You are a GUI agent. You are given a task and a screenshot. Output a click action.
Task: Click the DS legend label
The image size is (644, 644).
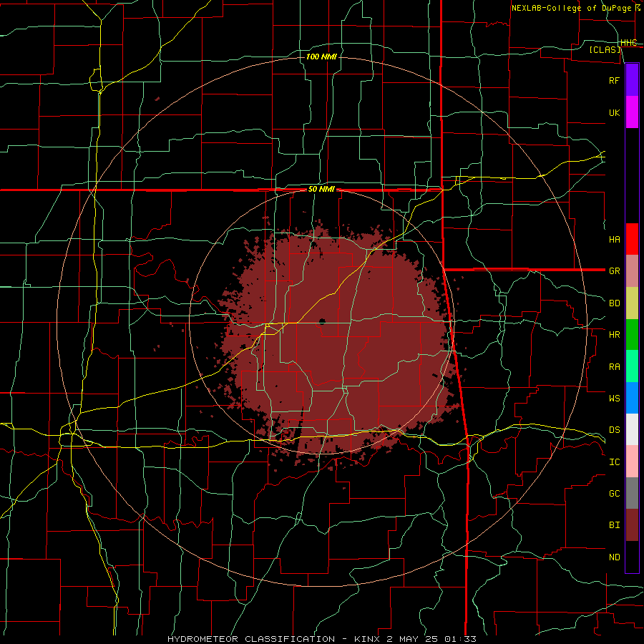click(x=614, y=430)
